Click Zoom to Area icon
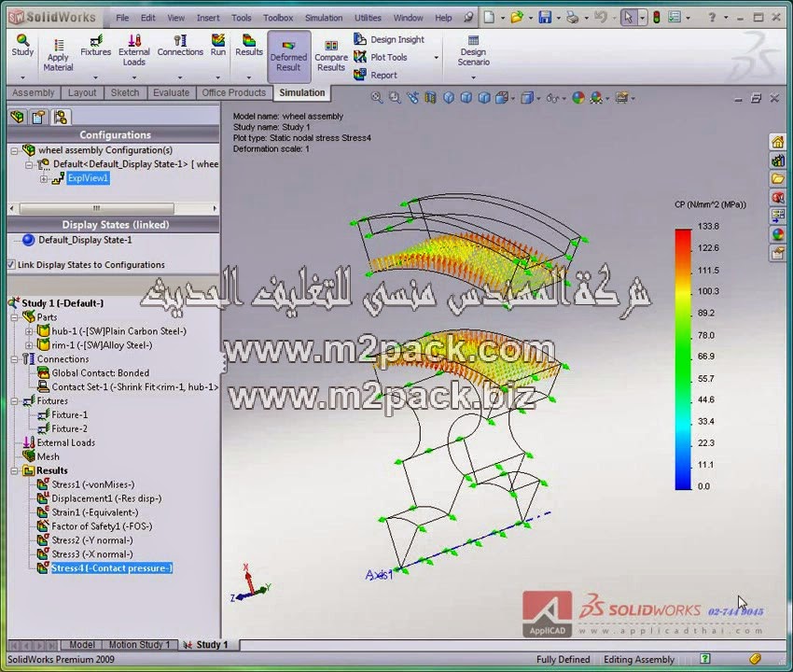 pyautogui.click(x=395, y=98)
